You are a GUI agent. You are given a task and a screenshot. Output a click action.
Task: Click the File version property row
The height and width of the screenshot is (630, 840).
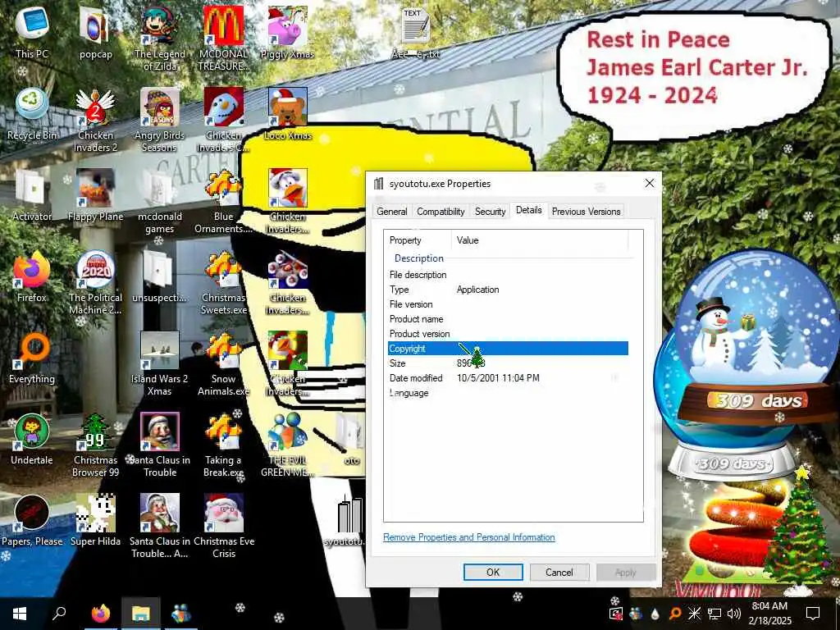[x=508, y=304]
